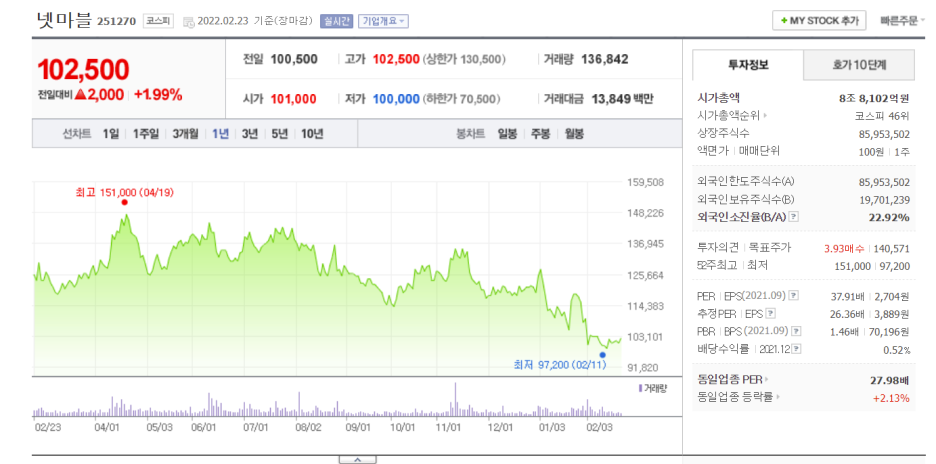Switch to the 호가10단계 tab

pos(858,64)
